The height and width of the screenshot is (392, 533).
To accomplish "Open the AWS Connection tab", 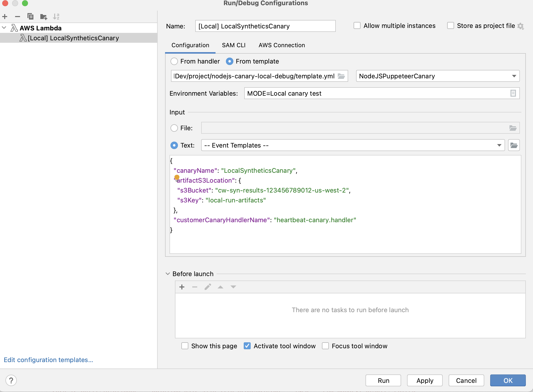I will [282, 45].
